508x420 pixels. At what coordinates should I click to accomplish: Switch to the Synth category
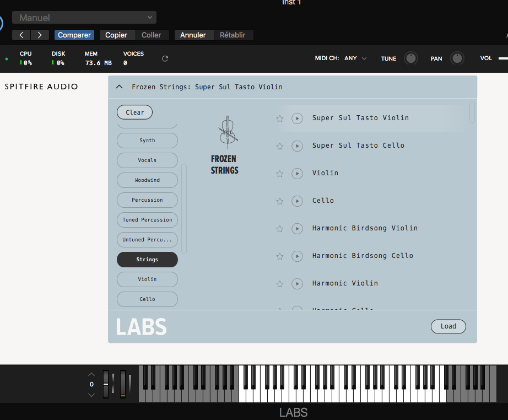coord(147,141)
